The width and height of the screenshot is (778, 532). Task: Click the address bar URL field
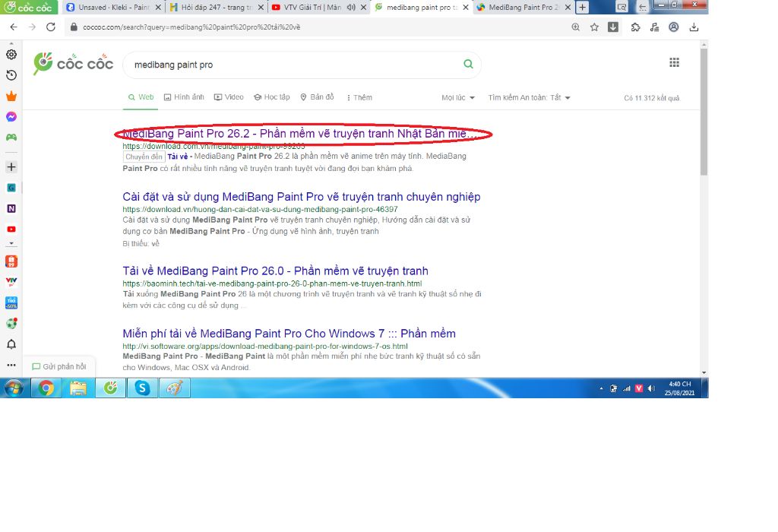coord(318,27)
